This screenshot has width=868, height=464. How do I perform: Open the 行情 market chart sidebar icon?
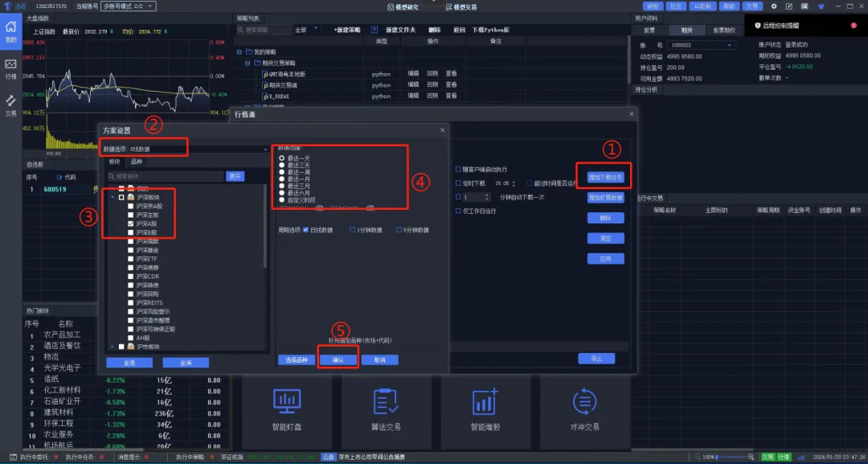pyautogui.click(x=10, y=65)
